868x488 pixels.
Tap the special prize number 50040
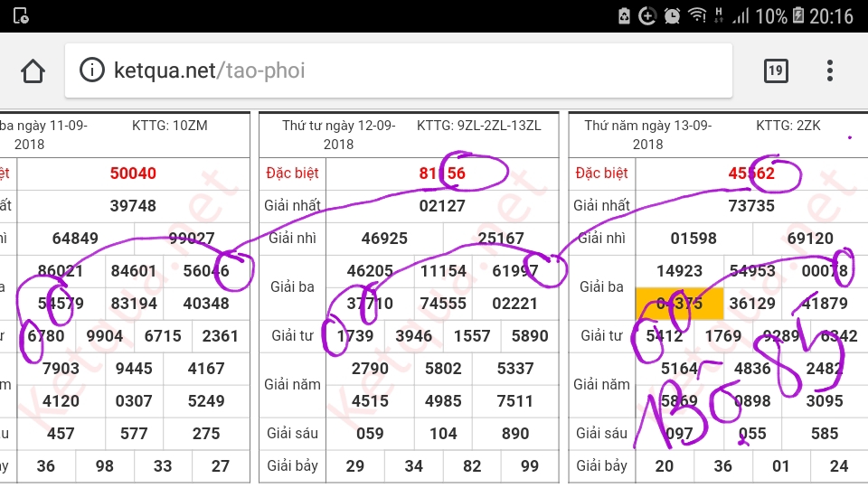(133, 174)
